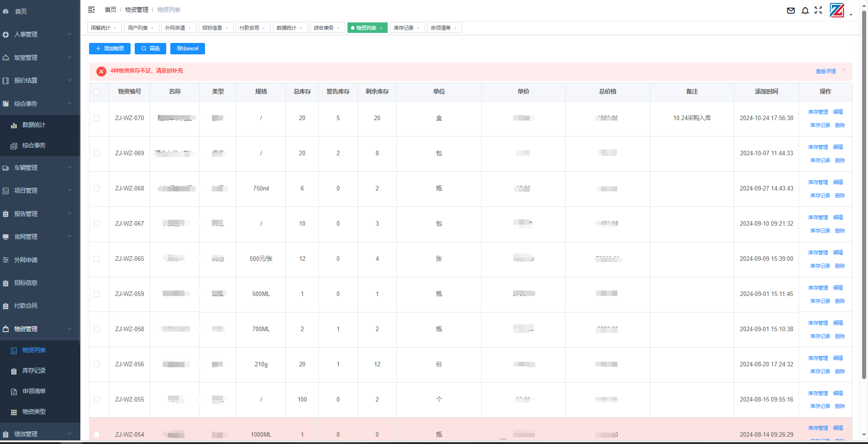The height and width of the screenshot is (444, 868).
Task: Expand the 人事管理 sidebar menu
Action: [37, 34]
